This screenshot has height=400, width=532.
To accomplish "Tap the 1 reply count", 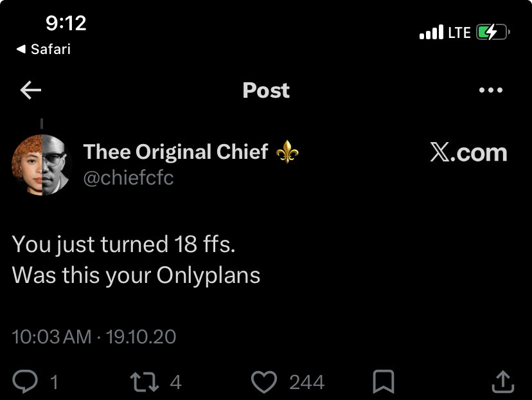I will point(54,383).
